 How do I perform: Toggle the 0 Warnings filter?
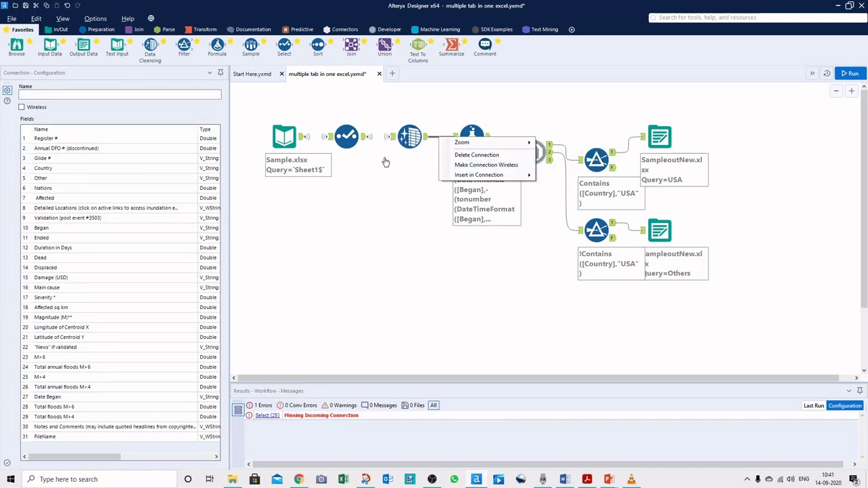pyautogui.click(x=340, y=405)
